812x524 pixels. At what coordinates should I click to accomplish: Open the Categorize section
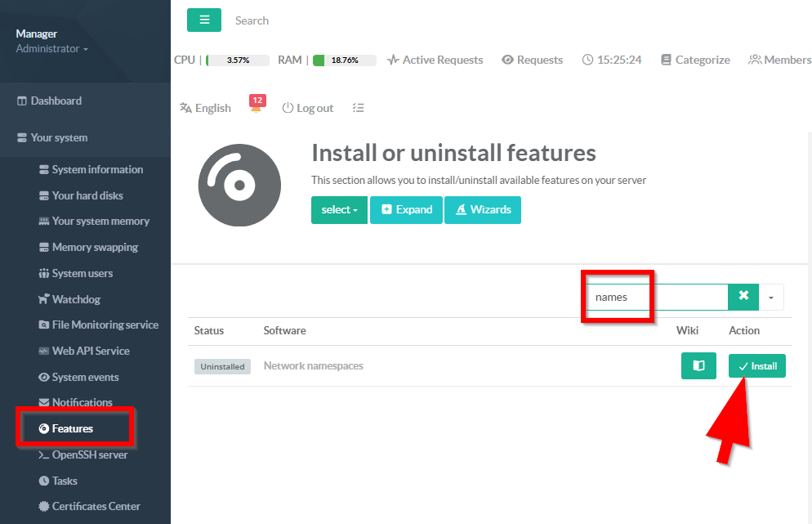695,60
